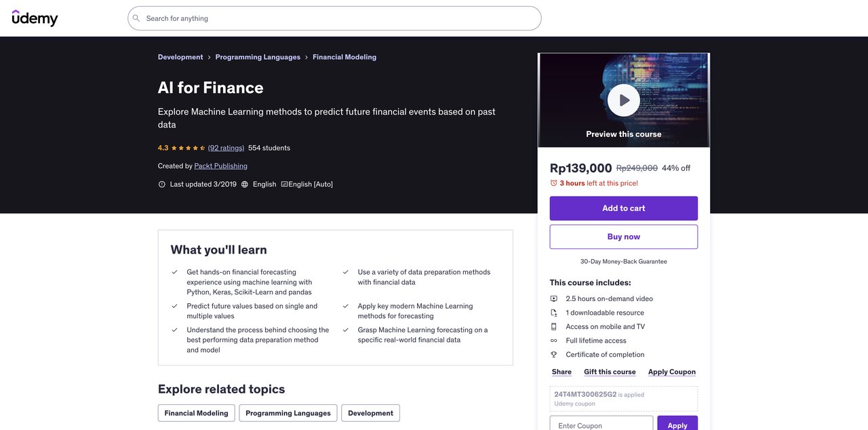The height and width of the screenshot is (430, 868).
Task: Select Financial Modeling related topic tag
Action: 197,413
